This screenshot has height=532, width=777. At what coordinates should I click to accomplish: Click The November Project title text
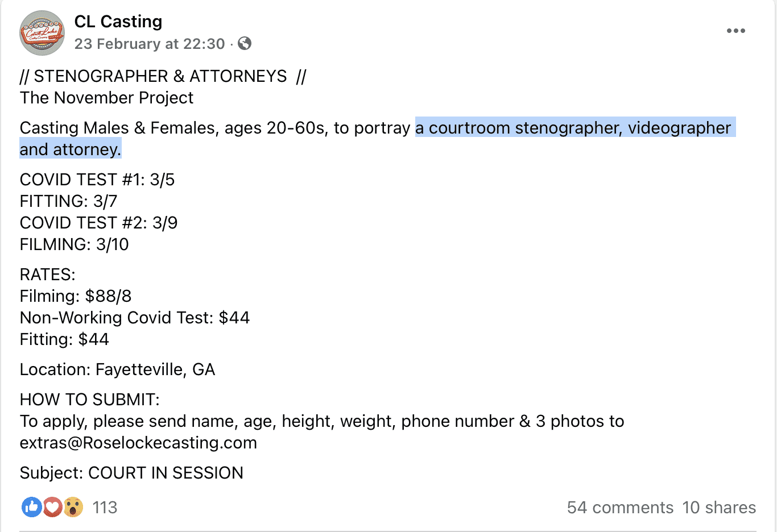106,98
